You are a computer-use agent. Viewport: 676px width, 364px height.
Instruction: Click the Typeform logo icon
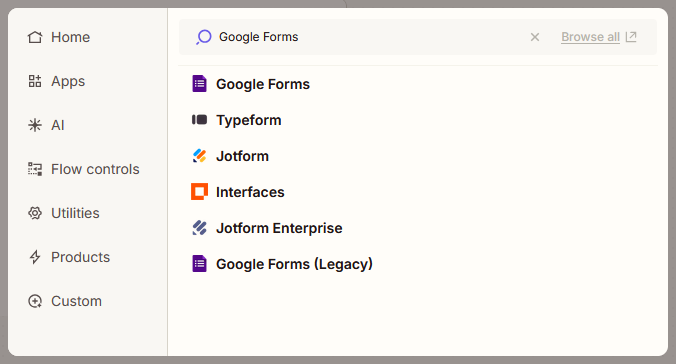coord(199,120)
